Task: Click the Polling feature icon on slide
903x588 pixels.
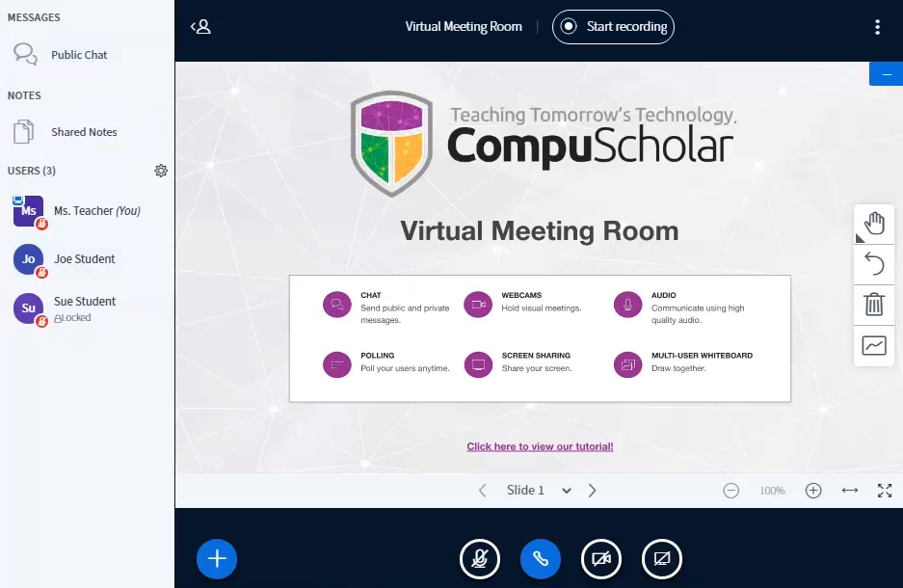Action: click(337, 364)
